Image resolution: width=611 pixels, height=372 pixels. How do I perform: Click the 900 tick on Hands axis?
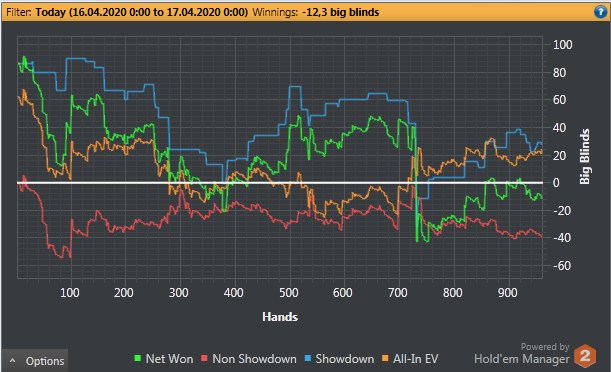(507, 293)
